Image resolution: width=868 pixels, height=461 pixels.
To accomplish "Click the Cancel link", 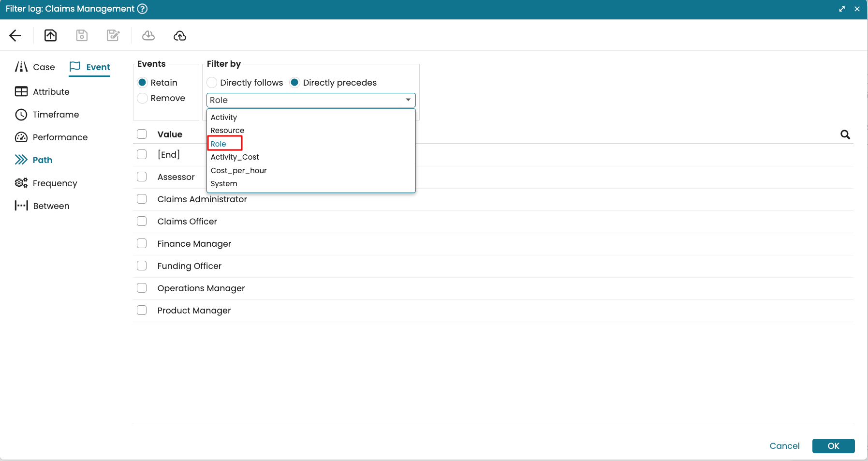I will tap(784, 446).
